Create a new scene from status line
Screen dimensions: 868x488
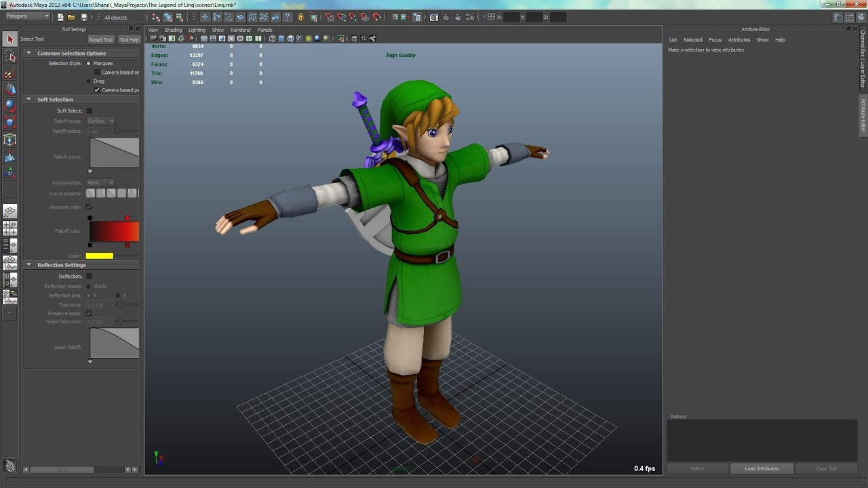click(60, 18)
